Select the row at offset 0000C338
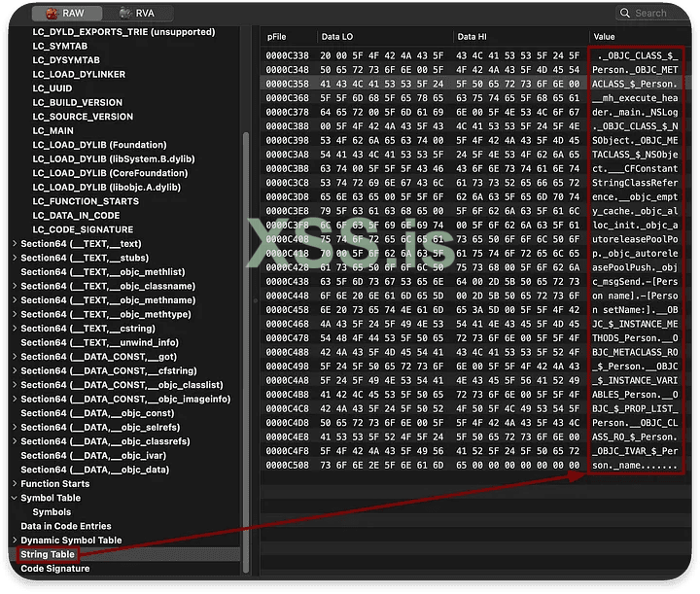This screenshot has height=594, width=700. click(475, 55)
